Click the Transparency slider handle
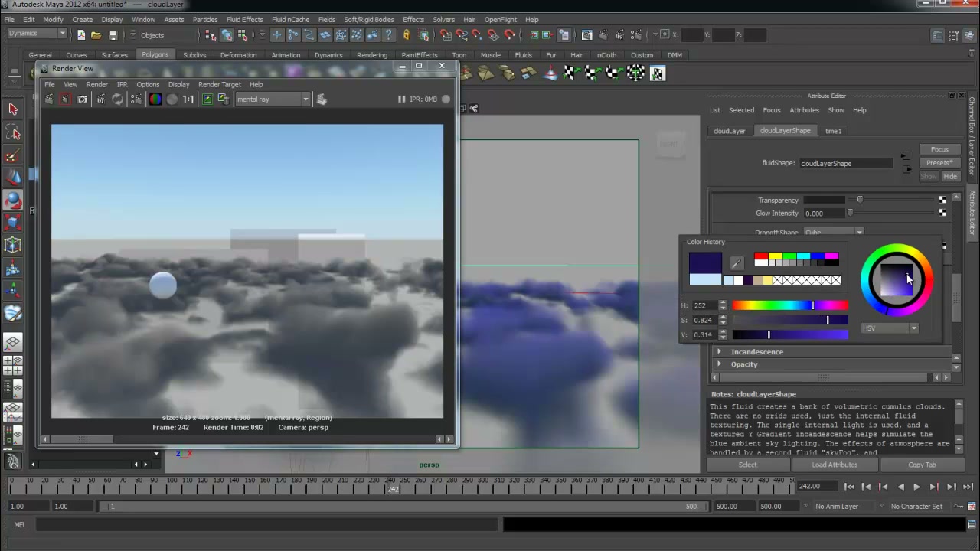Image resolution: width=980 pixels, height=551 pixels. point(859,201)
